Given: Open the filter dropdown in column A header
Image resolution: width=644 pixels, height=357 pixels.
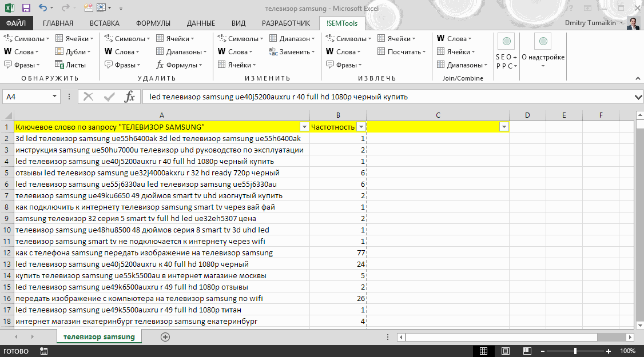Looking at the screenshot, I should click(x=304, y=127).
